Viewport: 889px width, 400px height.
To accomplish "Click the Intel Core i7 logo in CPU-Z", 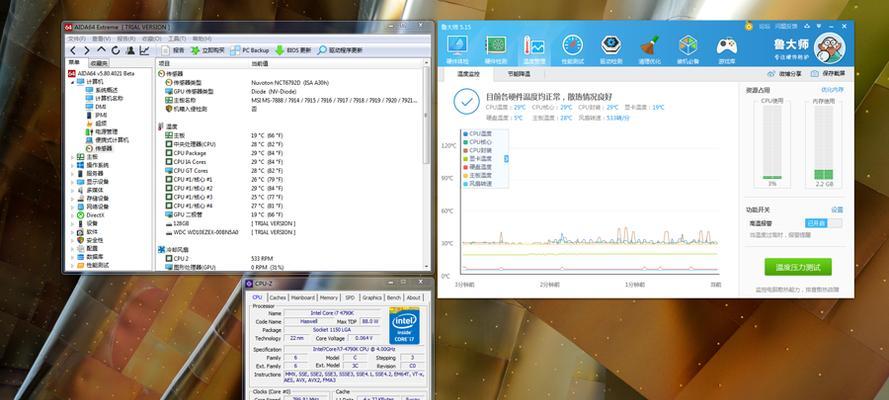I will (x=404, y=325).
